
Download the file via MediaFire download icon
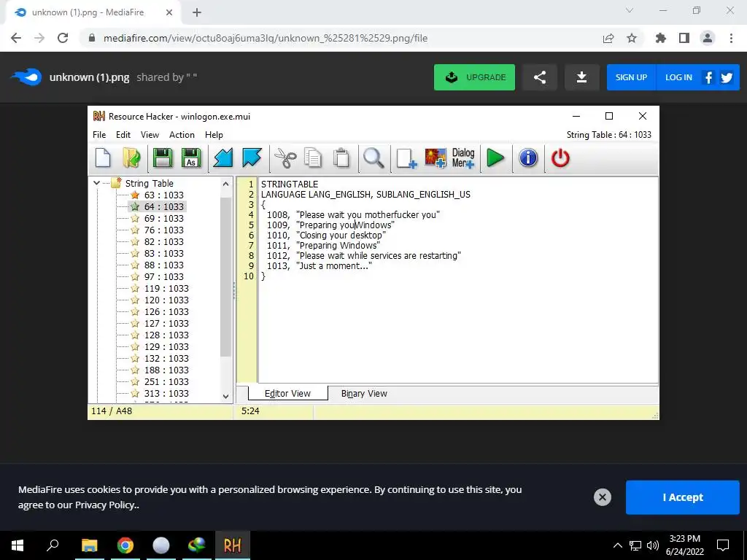[x=581, y=77]
